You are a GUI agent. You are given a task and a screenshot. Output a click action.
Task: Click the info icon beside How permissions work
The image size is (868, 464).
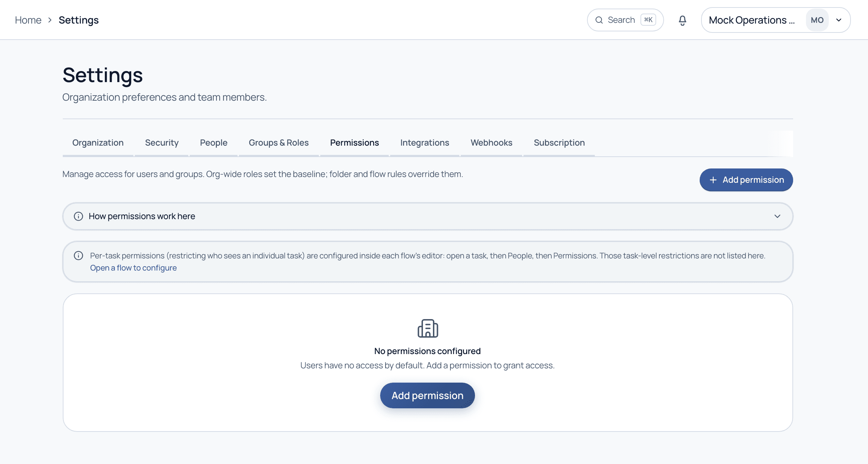pos(78,216)
